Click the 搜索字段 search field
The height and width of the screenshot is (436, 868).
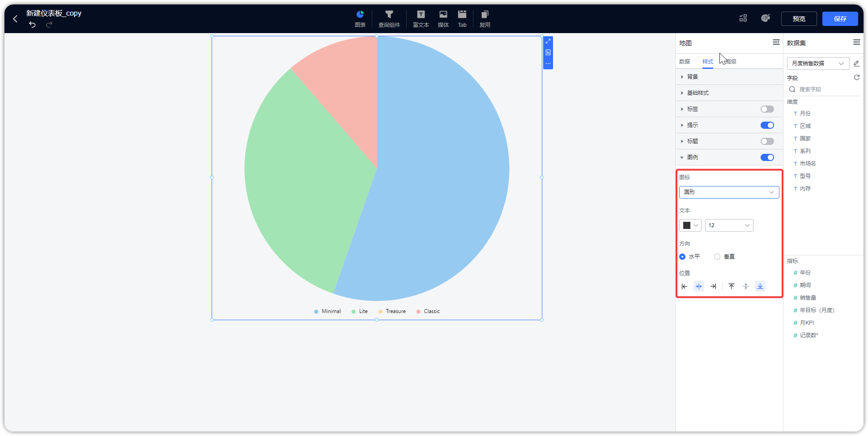824,89
